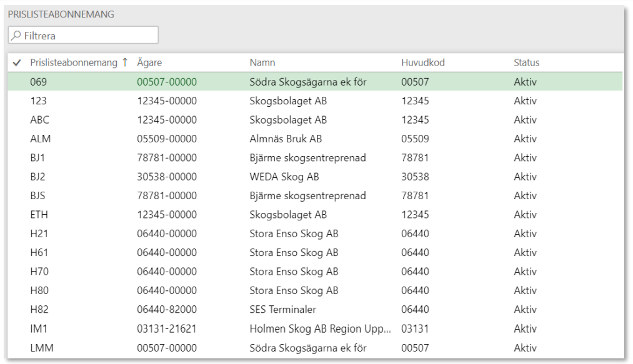
Task: Select the row with code H80
Action: click(315, 290)
